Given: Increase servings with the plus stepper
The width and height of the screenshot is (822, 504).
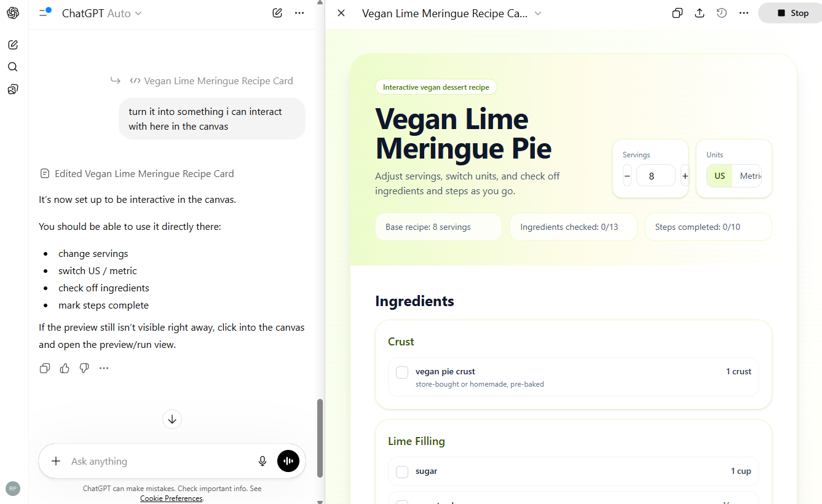Looking at the screenshot, I should click(x=684, y=175).
